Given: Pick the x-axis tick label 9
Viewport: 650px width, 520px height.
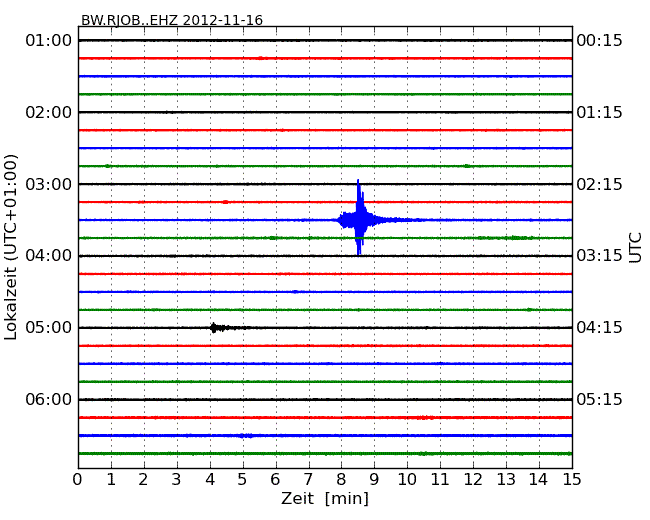Looking at the screenshot, I should point(374,480).
